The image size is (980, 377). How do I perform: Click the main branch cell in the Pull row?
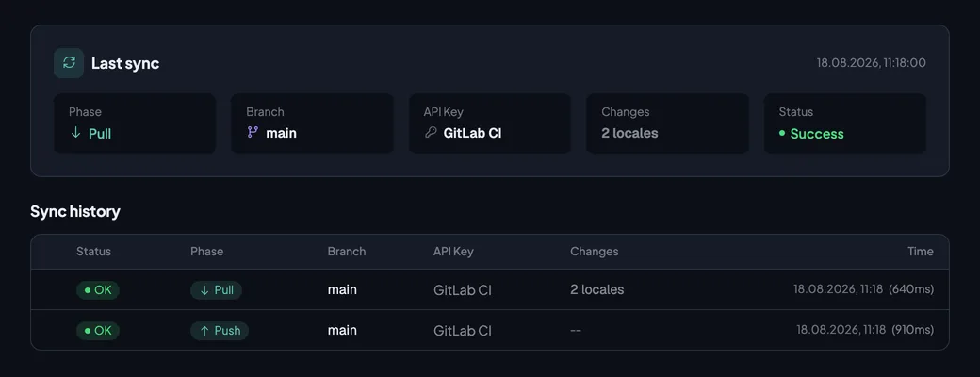click(x=342, y=289)
